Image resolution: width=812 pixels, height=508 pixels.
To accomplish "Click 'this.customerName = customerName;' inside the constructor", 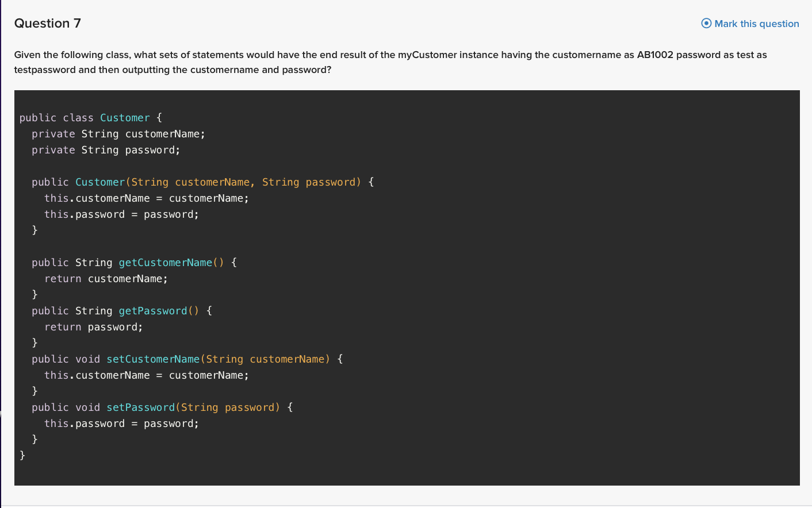I will 147,198.
